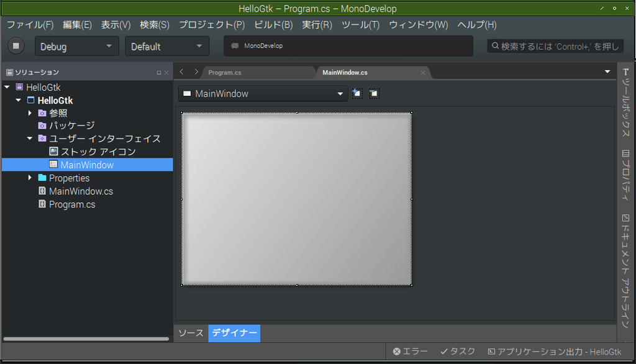
Task: Click the Properties folder icon
Action: tap(42, 178)
